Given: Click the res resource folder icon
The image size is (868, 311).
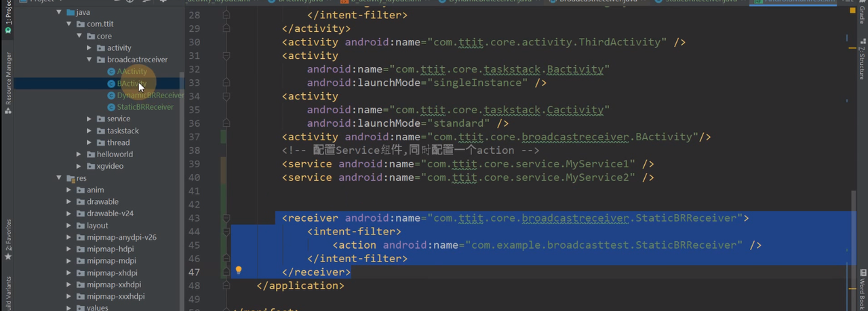Looking at the screenshot, I should [x=71, y=178].
